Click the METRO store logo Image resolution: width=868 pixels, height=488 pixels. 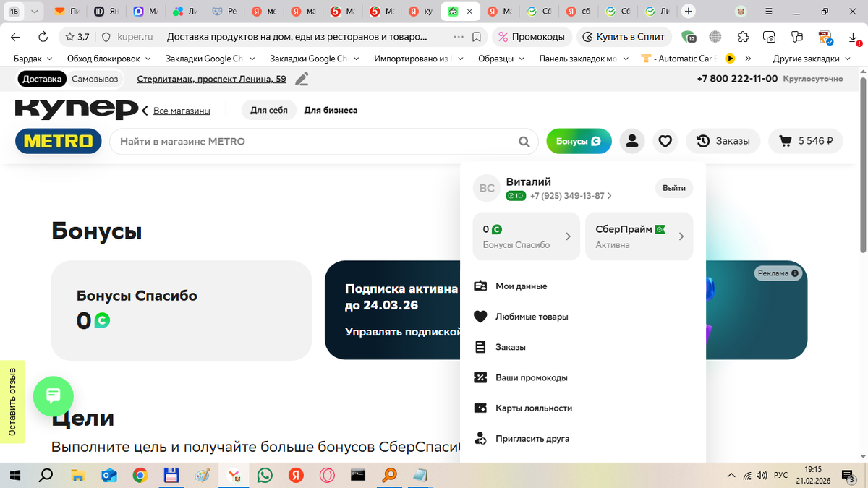click(x=58, y=141)
